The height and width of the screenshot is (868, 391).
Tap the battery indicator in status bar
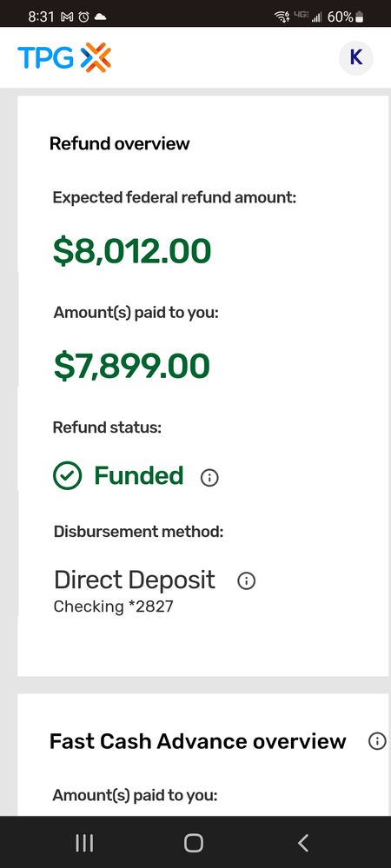360,17
